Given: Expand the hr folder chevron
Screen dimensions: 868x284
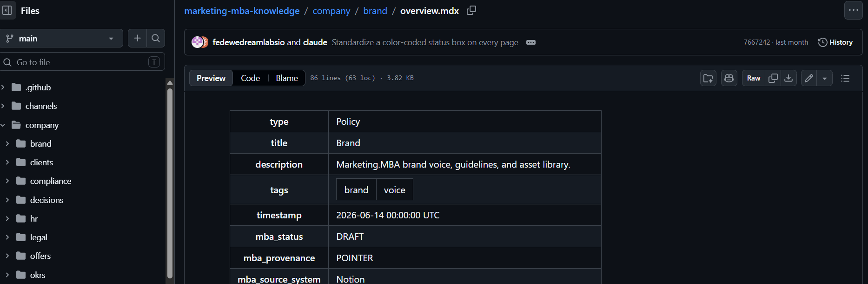Looking at the screenshot, I should click(x=7, y=219).
